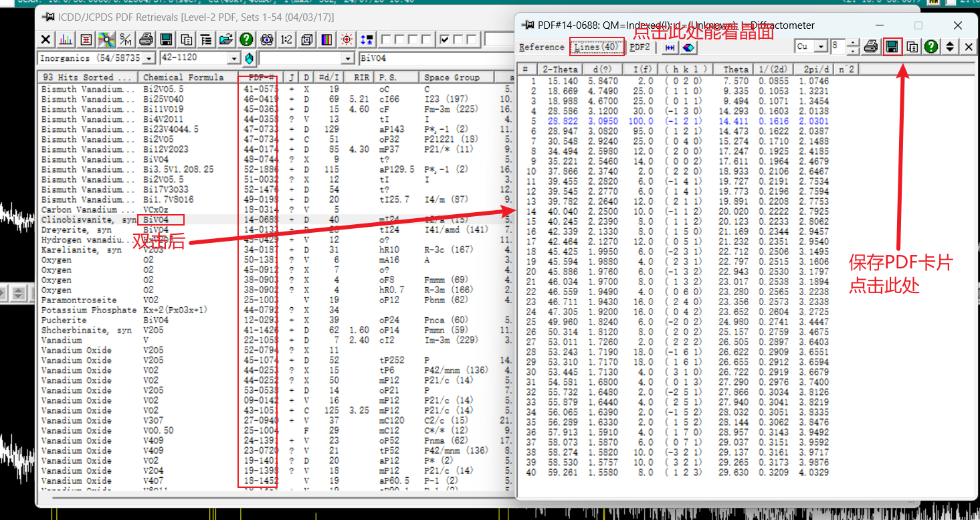Print the PDF retrievals hit list

click(146, 39)
